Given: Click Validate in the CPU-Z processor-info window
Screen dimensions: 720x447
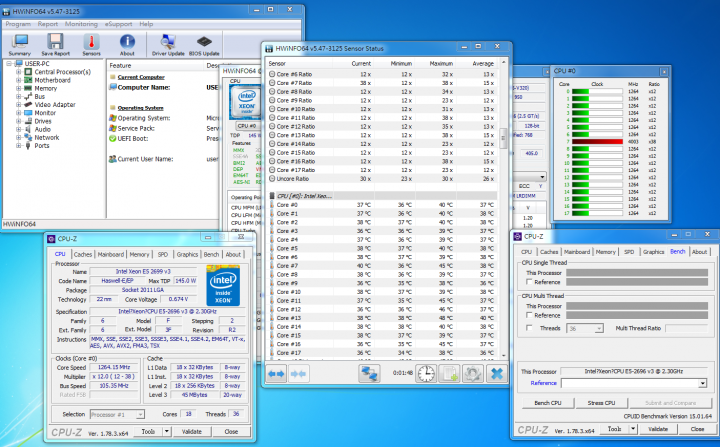Looking at the screenshot, I should point(191,431).
